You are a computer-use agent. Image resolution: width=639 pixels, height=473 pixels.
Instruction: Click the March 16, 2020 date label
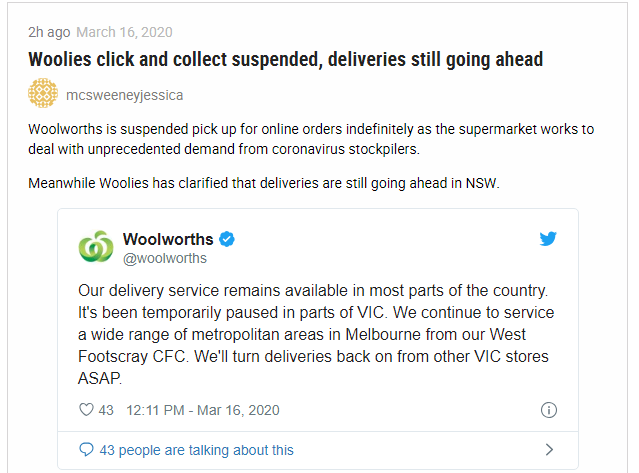(x=124, y=32)
